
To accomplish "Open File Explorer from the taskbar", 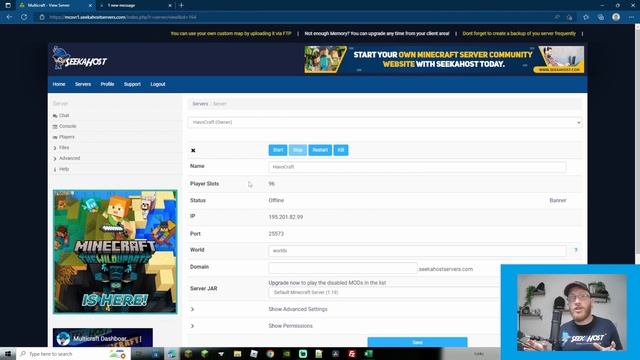I will point(238,353).
